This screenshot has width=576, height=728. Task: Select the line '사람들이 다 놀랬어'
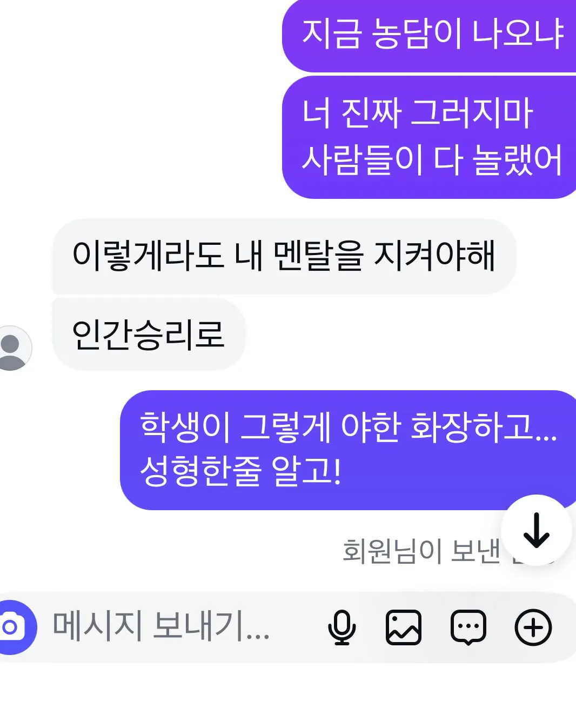point(432,159)
